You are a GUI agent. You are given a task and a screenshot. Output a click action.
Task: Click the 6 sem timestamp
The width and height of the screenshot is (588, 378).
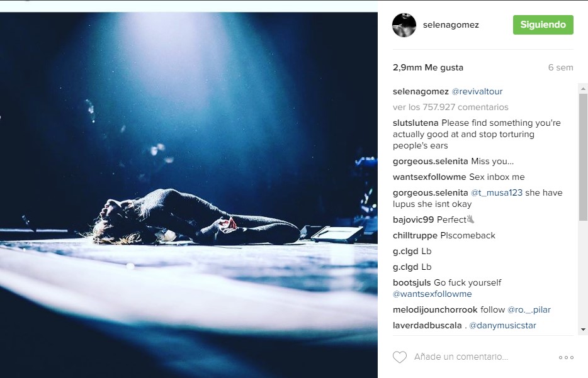pyautogui.click(x=560, y=67)
